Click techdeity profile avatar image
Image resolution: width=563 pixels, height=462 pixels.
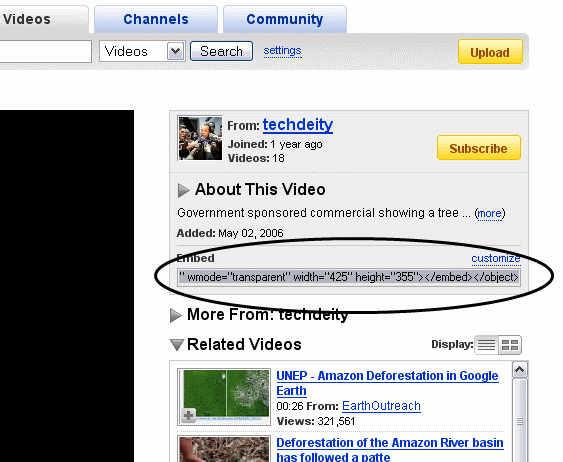pos(200,138)
